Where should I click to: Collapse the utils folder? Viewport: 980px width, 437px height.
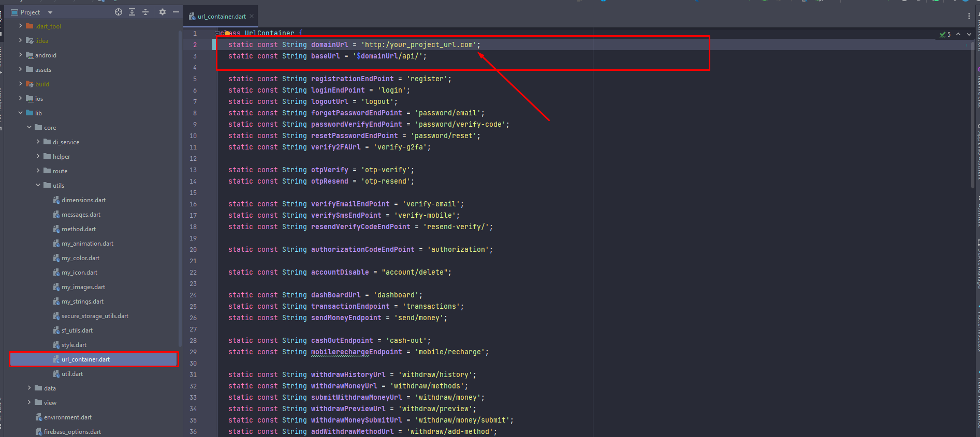38,185
